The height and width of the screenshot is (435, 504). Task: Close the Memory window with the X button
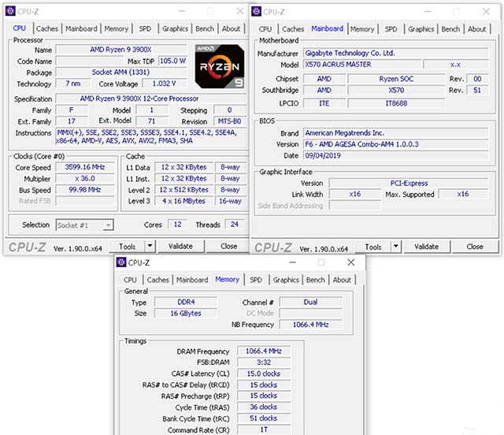click(x=351, y=262)
